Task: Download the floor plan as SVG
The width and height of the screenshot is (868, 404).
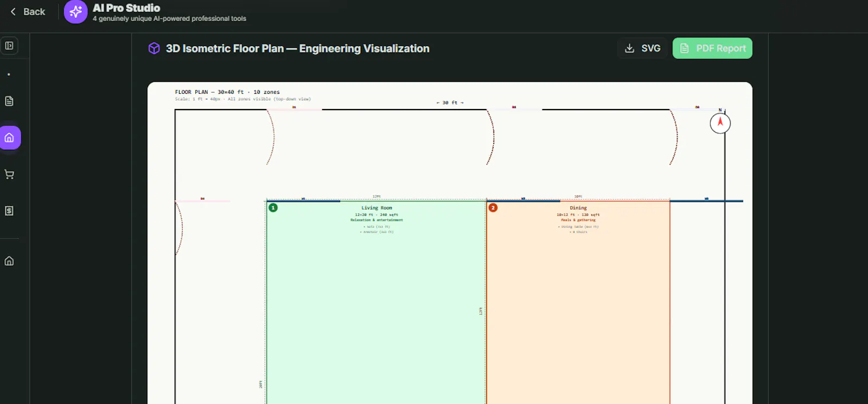Action: coord(643,48)
